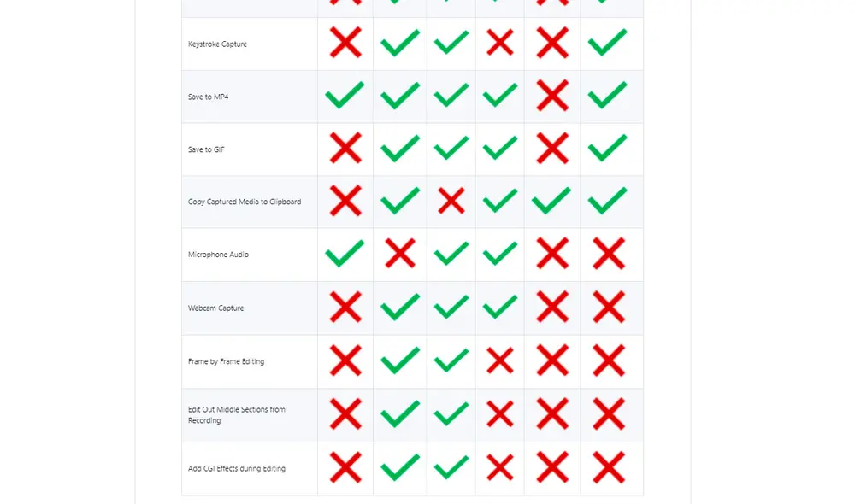Click last-column green checkmark in Save to GIF row
The image size is (855, 504).
(x=608, y=149)
